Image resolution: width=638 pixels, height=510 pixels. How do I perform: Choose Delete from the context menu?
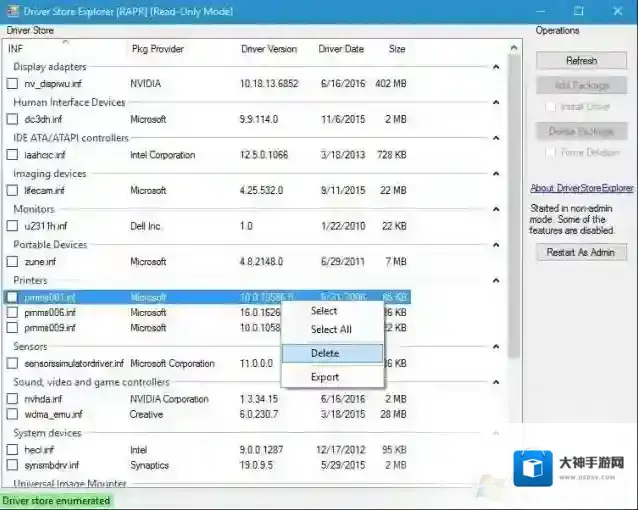click(x=325, y=353)
